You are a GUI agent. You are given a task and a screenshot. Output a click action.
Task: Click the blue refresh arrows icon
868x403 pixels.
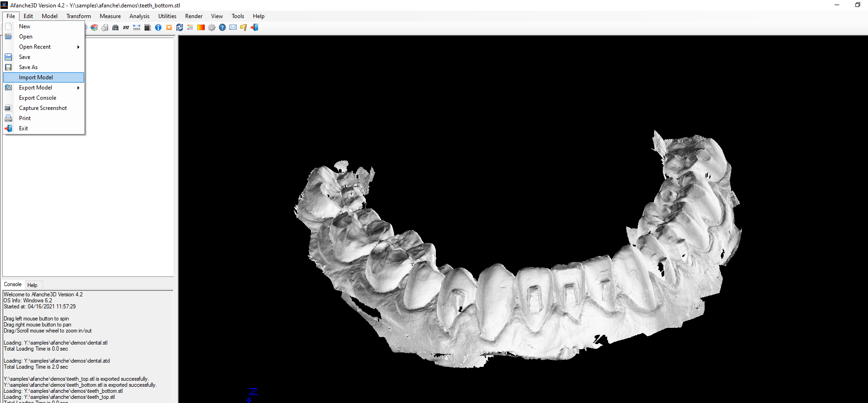pyautogui.click(x=180, y=28)
